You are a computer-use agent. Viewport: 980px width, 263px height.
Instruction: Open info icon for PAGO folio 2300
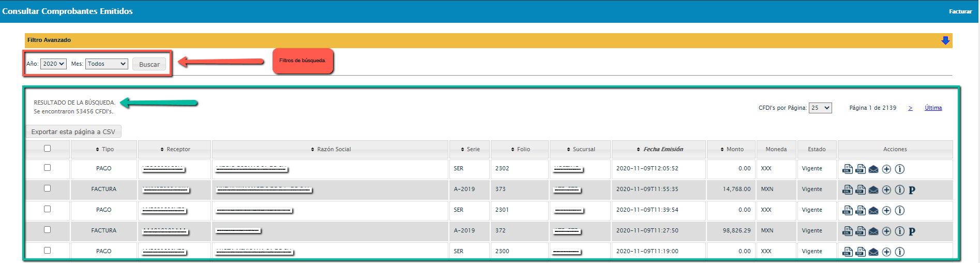[900, 252]
